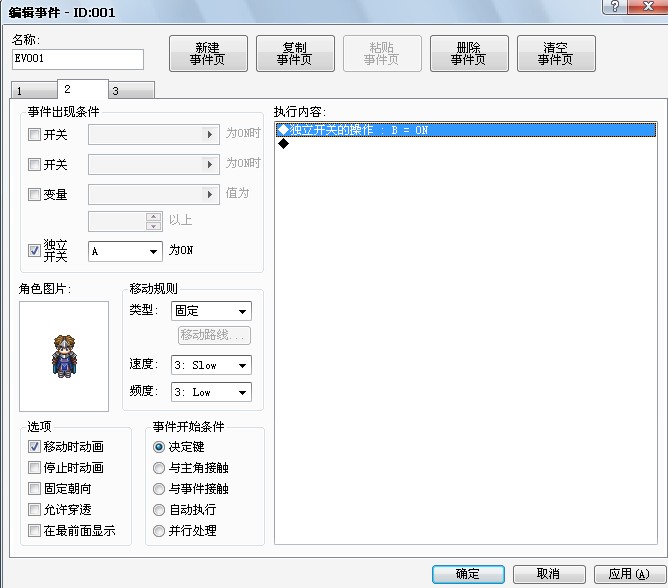Select the 与事件接触 trigger radio button
Image resolution: width=668 pixels, height=588 pixels.
coord(159,489)
